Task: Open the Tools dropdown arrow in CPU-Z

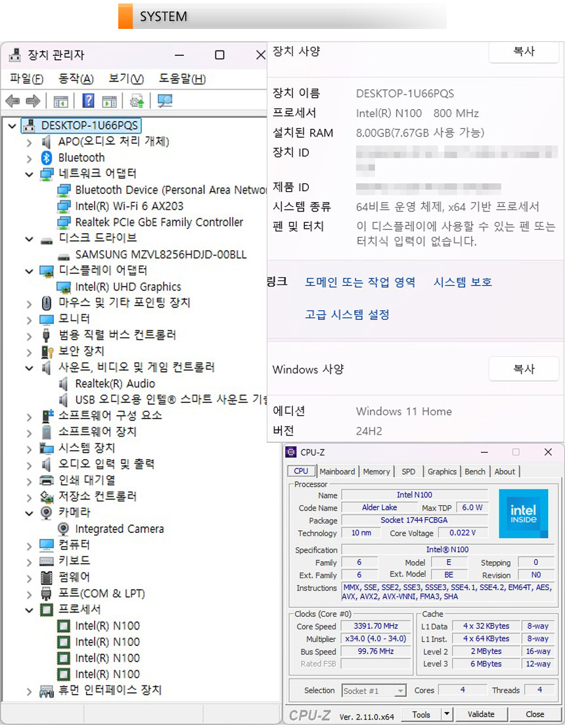Action: 447,714
